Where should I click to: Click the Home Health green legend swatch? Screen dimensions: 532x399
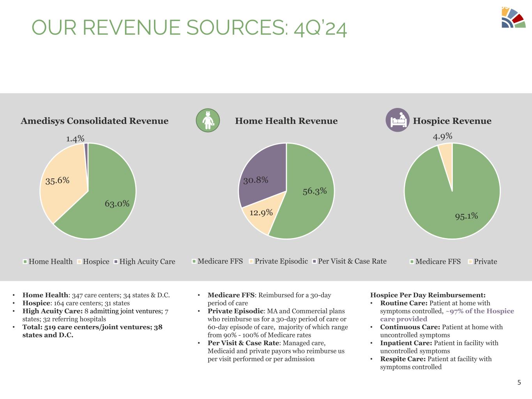pyautogui.click(x=25, y=261)
